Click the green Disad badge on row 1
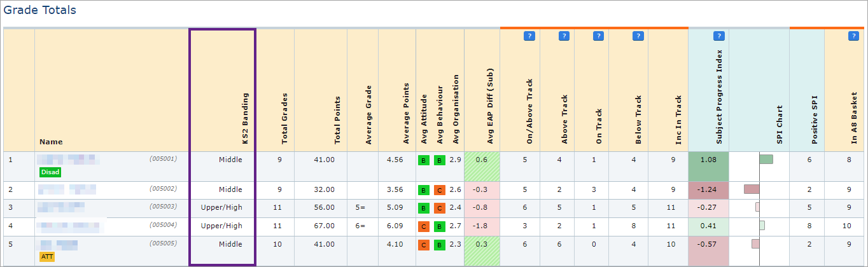Image resolution: width=868 pixels, height=267 pixels. pyautogui.click(x=50, y=172)
